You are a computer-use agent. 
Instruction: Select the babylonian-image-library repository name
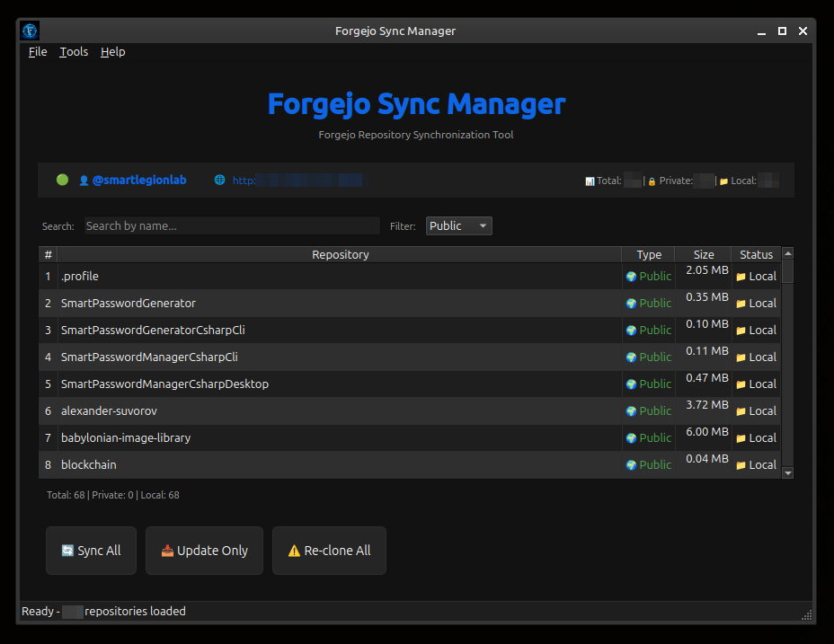click(126, 437)
